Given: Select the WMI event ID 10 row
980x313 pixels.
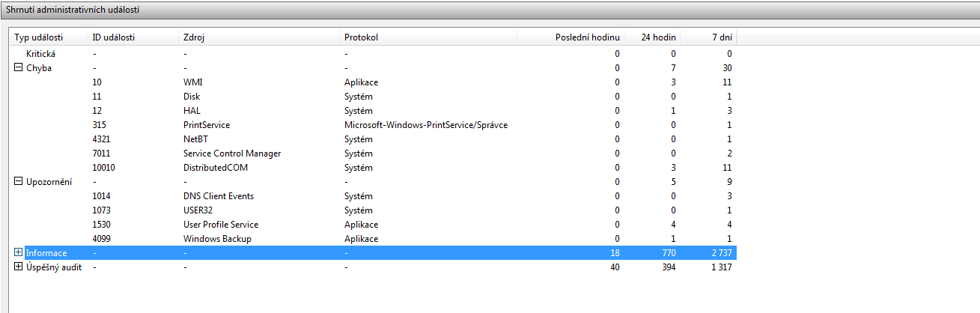Looking at the screenshot, I should point(192,82).
